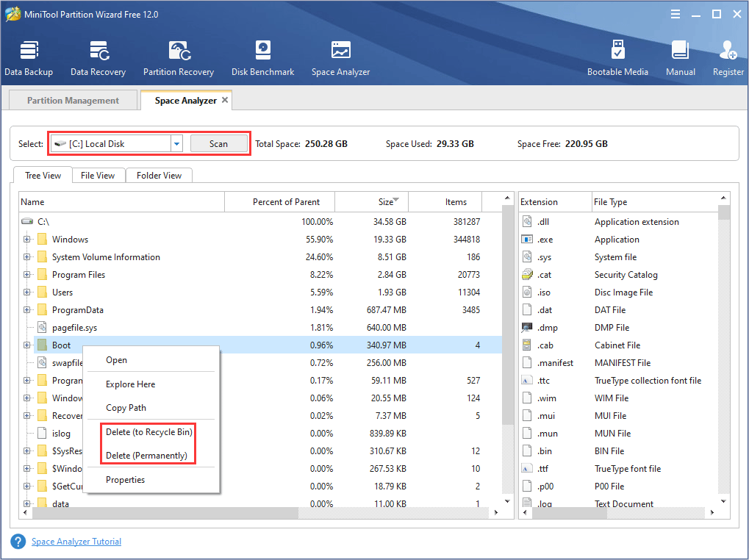This screenshot has height=560, width=749.
Task: Launch Data Recovery from the toolbar
Action: point(98,58)
